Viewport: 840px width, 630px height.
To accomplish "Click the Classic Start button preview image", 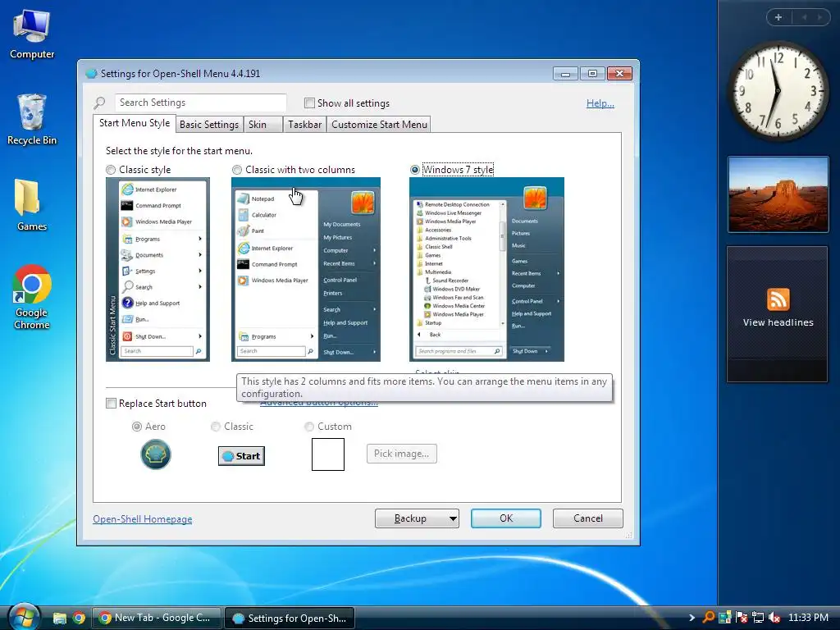I will click(x=242, y=456).
